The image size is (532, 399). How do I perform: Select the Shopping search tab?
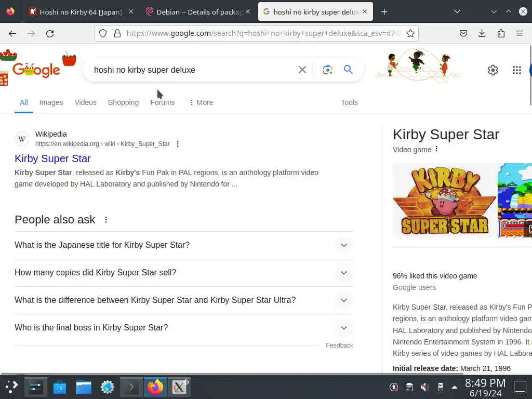click(x=123, y=102)
